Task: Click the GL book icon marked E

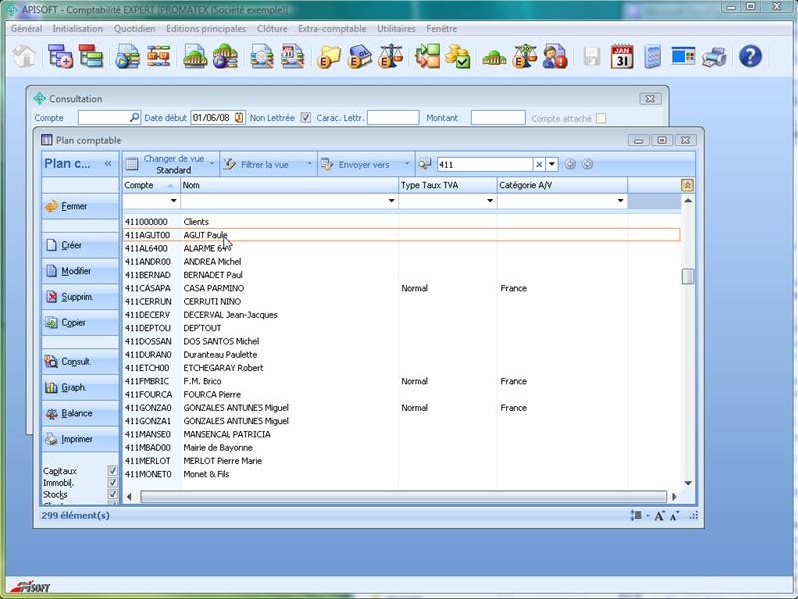Action: tap(360, 56)
